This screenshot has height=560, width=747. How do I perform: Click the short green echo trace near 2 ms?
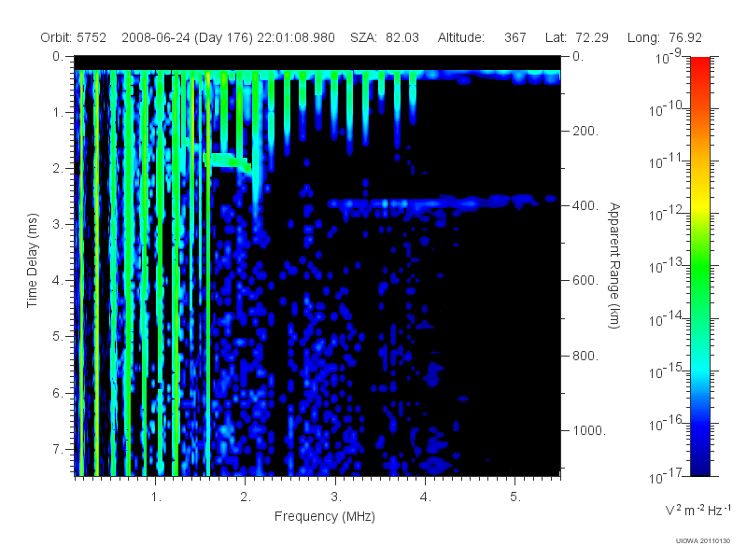tap(227, 161)
